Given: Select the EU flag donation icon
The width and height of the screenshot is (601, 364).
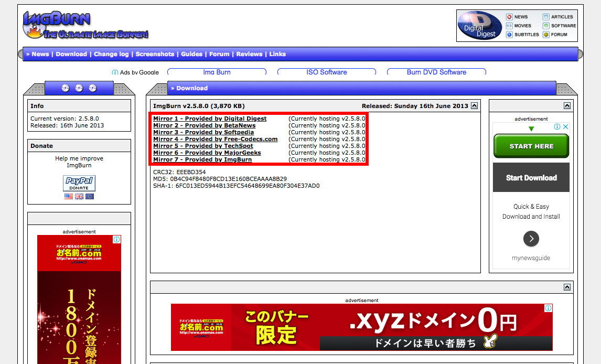Looking at the screenshot, I should (x=90, y=196).
